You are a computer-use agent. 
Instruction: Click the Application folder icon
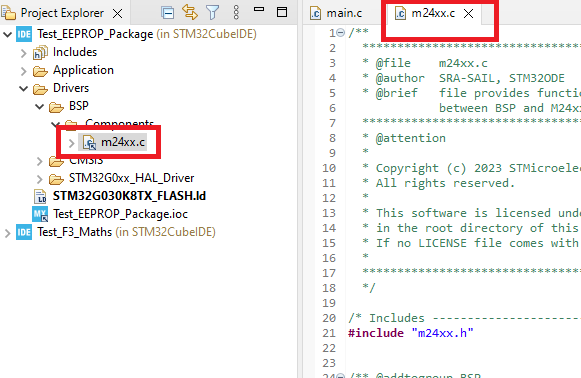click(40, 71)
